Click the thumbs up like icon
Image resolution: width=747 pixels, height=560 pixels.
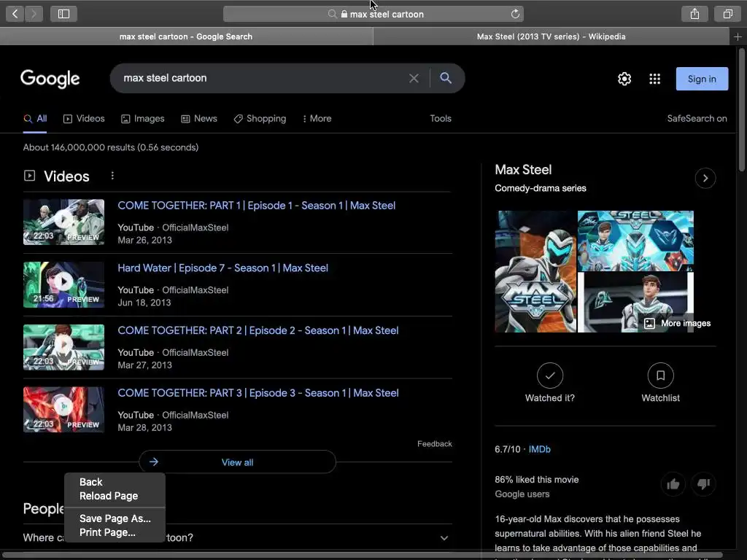[x=673, y=484]
